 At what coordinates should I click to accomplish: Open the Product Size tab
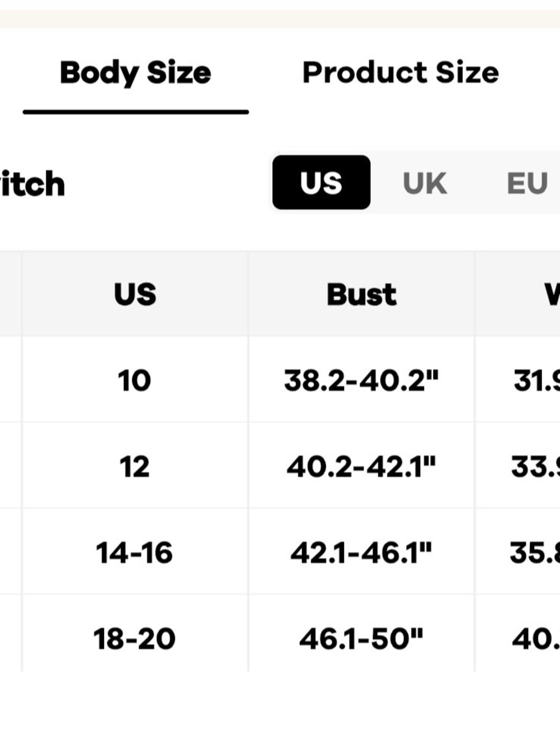pos(400,72)
